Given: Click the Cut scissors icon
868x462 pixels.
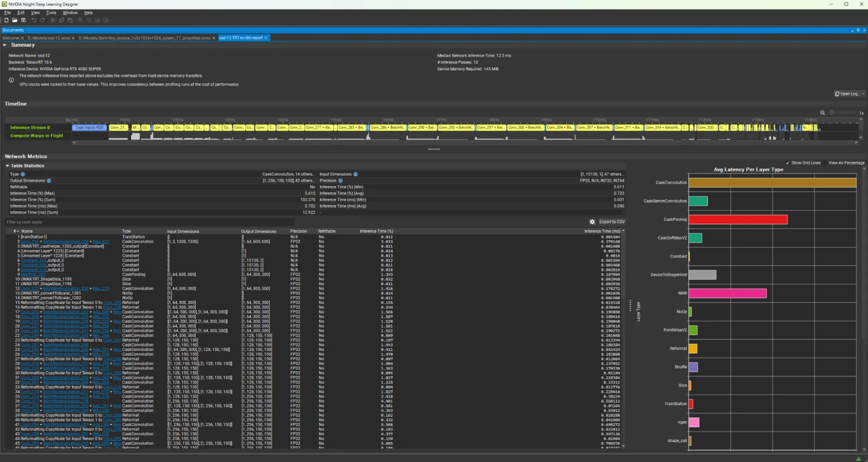Looking at the screenshot, I should pos(53,20).
